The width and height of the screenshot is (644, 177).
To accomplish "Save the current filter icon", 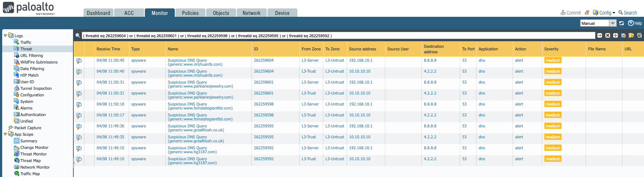I will pos(624,35).
